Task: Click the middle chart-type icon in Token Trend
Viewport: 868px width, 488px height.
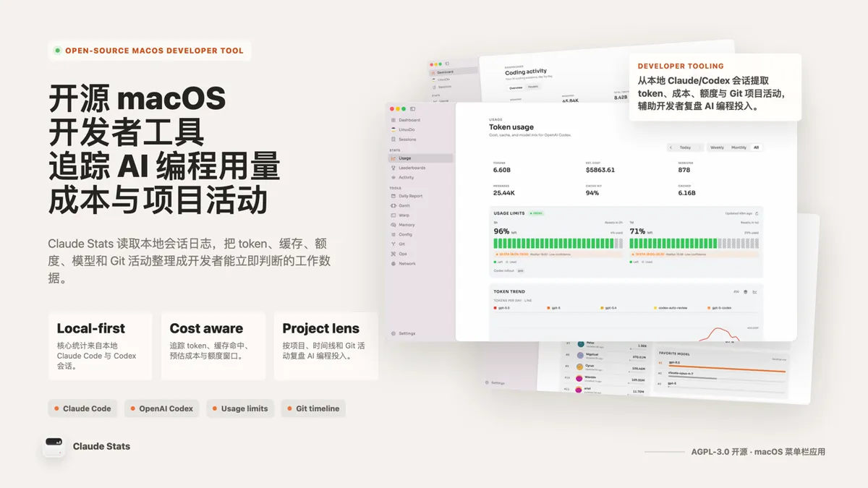Action: pyautogui.click(x=746, y=292)
